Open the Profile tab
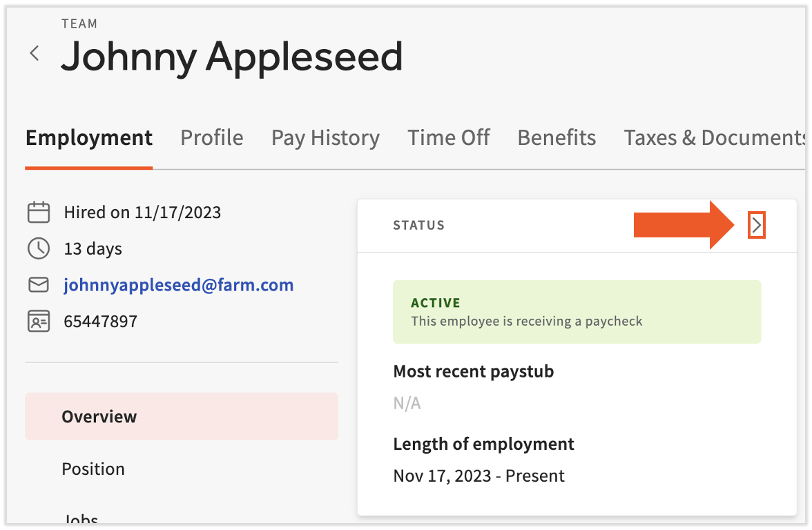 212,138
